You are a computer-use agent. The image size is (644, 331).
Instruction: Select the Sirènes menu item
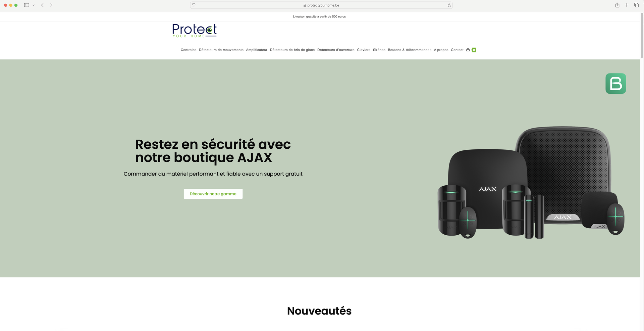point(379,50)
